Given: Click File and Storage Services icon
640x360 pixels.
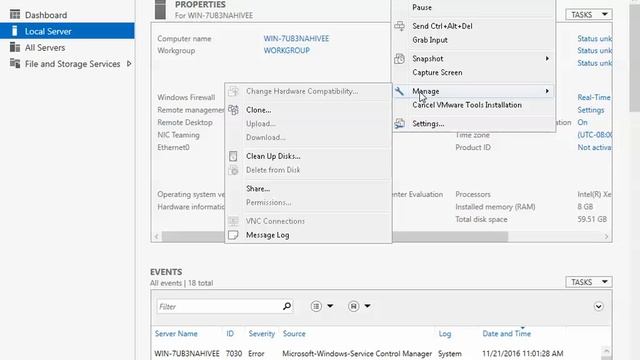Looking at the screenshot, I should pos(15,64).
